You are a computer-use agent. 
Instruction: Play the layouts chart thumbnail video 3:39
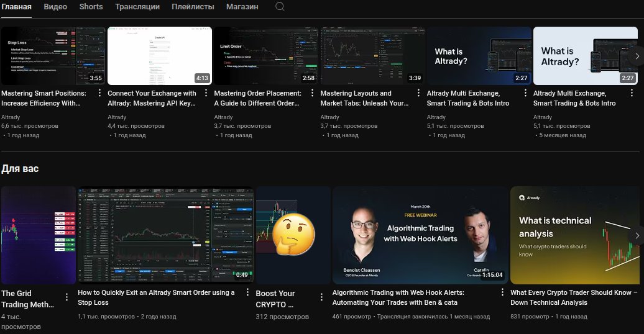pos(372,56)
